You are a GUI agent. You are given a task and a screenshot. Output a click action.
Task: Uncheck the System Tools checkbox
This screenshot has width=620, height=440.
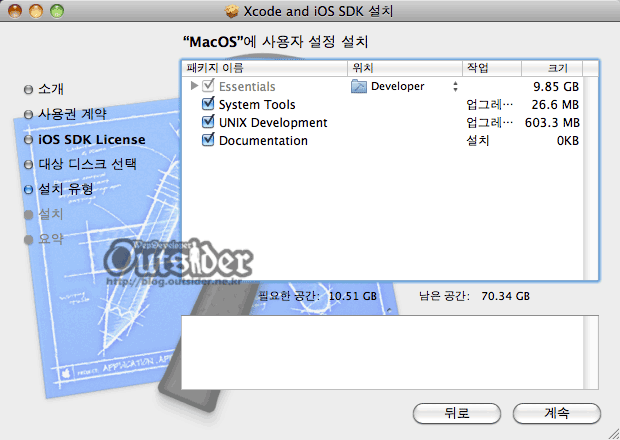pos(208,104)
